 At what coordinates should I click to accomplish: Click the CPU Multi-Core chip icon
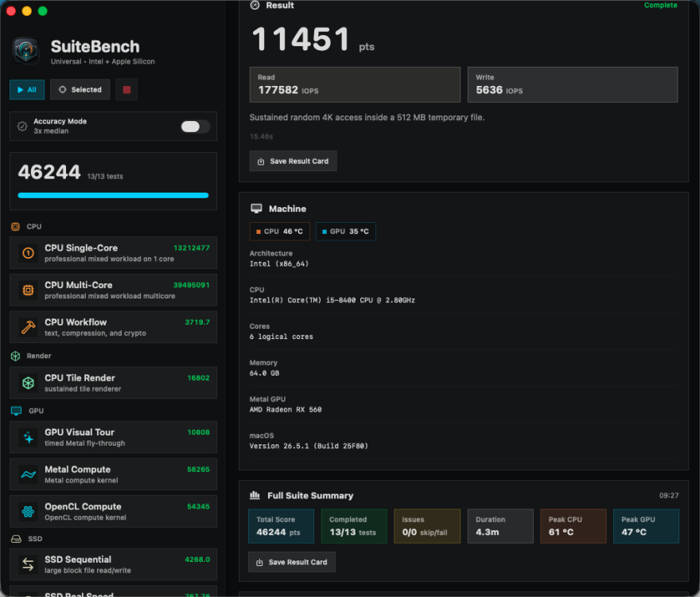[x=28, y=291]
